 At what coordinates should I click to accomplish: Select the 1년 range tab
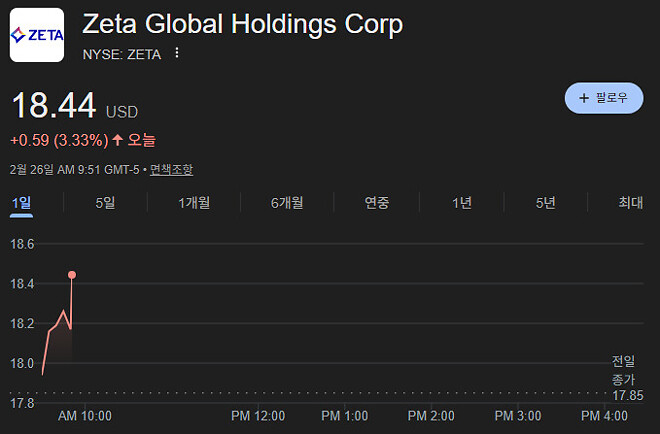(461, 203)
